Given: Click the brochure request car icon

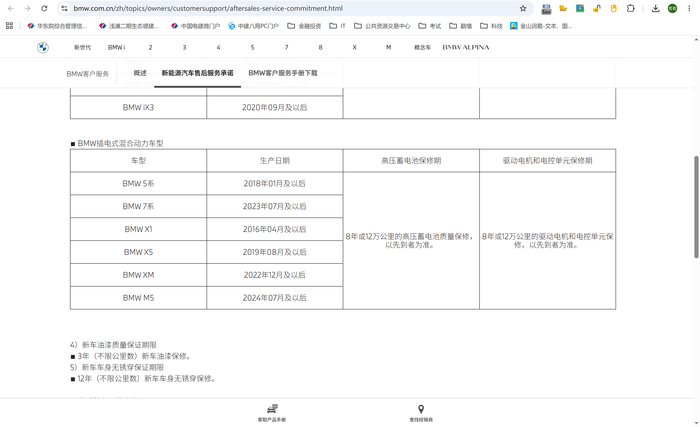Looking at the screenshot, I should click(x=272, y=409).
